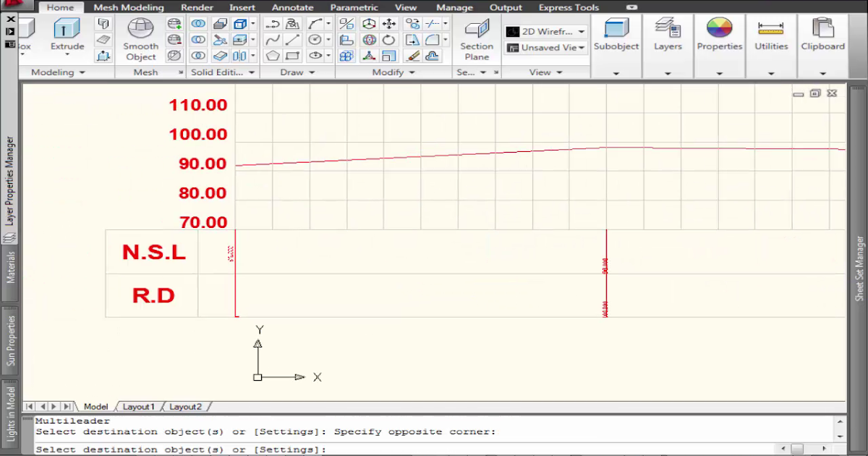The image size is (868, 456).
Task: Switch to the Annotate ribbon tab
Action: 292,7
